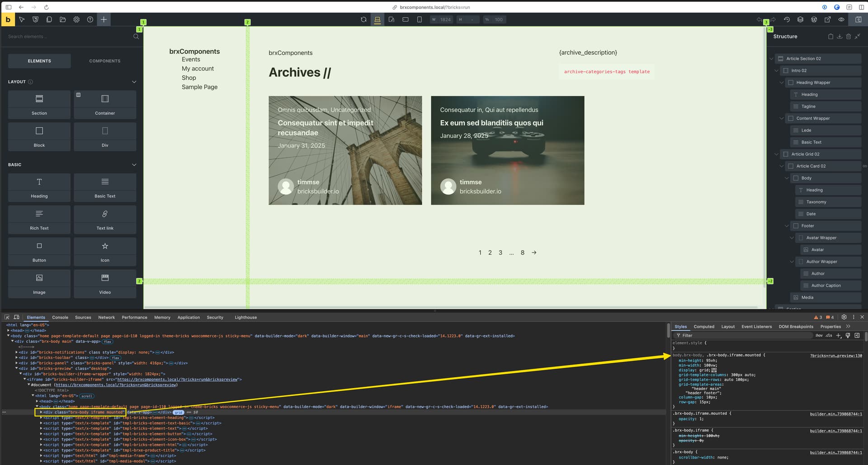
Task: Toggle the scroll badge on the html element
Action: 87,396
